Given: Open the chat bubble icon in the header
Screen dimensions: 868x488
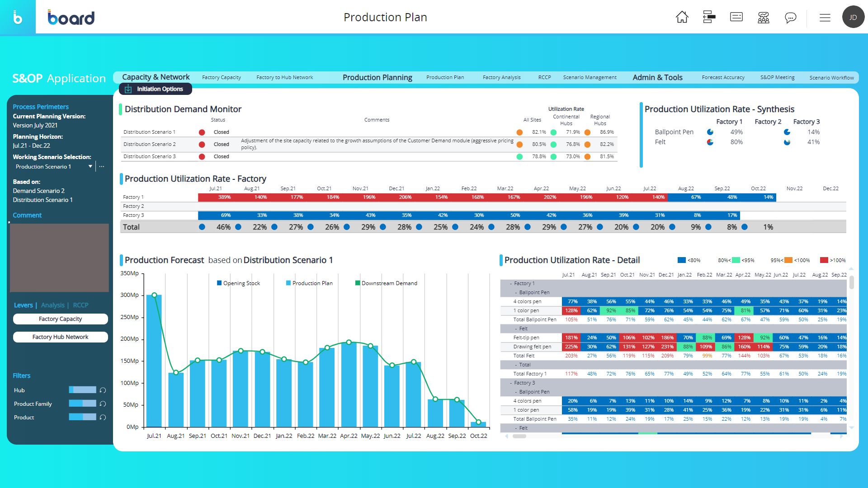Looking at the screenshot, I should coord(790,17).
